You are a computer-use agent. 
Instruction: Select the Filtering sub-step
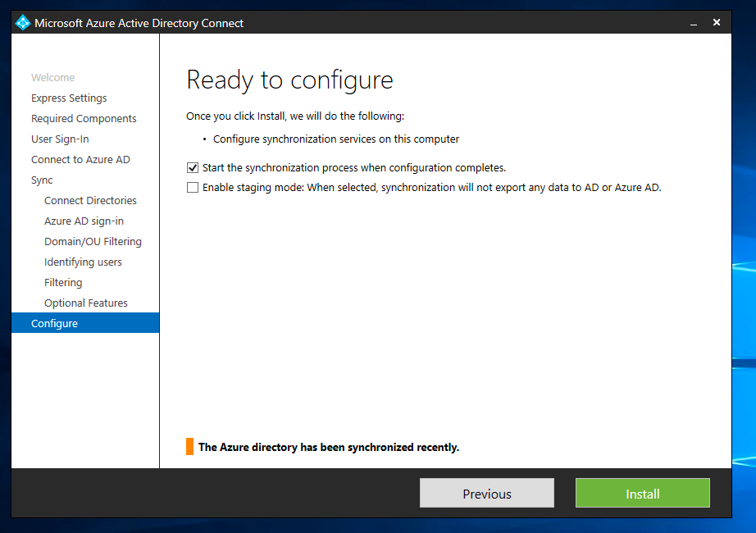[x=63, y=283]
